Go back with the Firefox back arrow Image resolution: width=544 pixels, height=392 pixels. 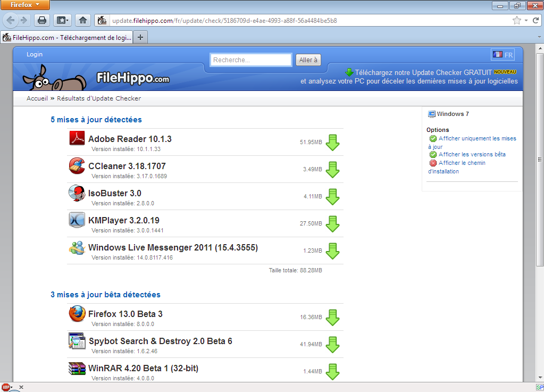coord(11,20)
